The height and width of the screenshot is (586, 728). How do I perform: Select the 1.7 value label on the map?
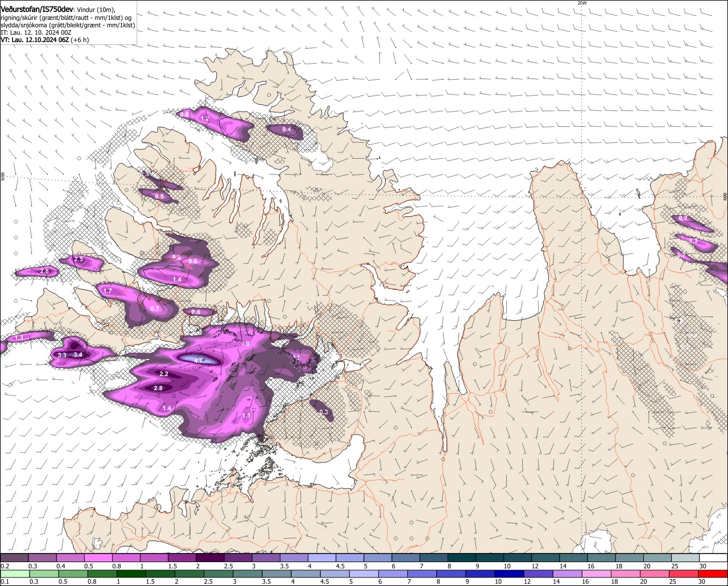click(107, 291)
